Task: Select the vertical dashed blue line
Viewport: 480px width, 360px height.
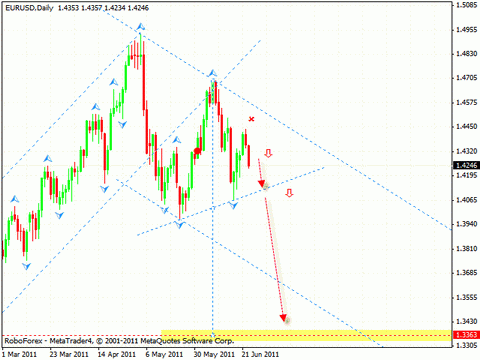Action: point(213,207)
